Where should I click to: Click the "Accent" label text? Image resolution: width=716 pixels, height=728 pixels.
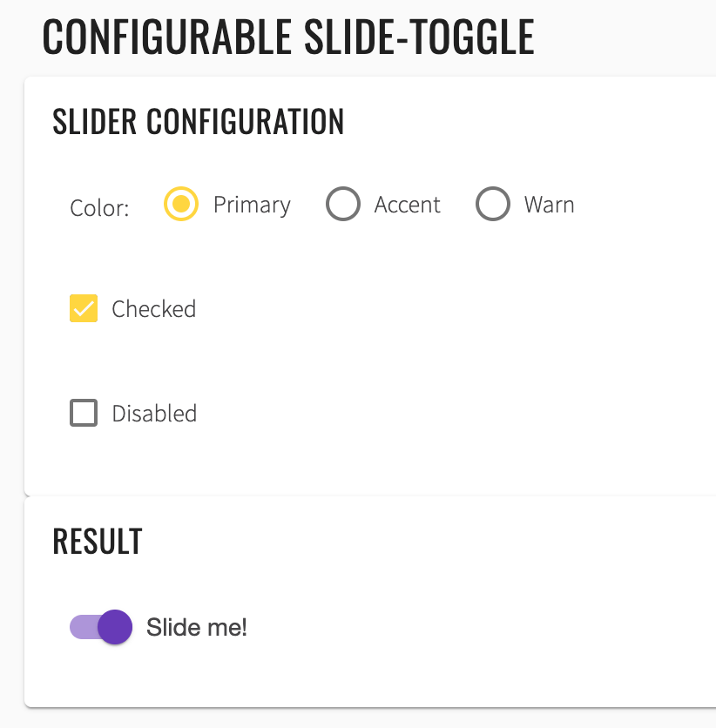point(407,205)
